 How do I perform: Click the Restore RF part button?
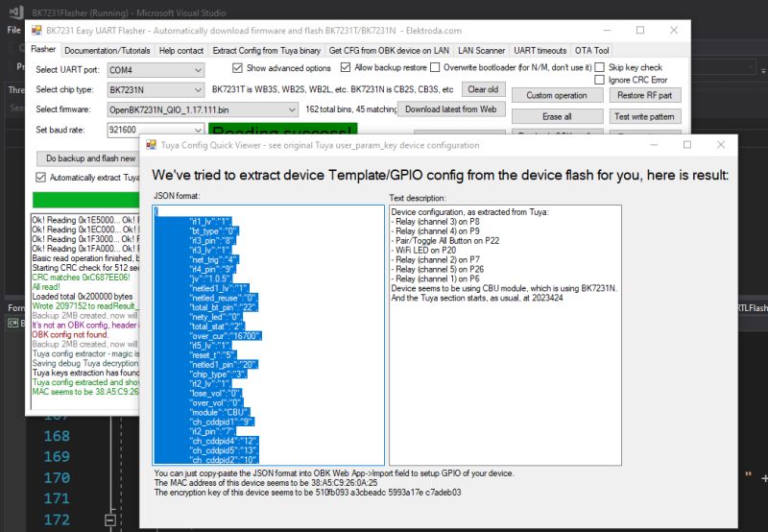pos(644,95)
